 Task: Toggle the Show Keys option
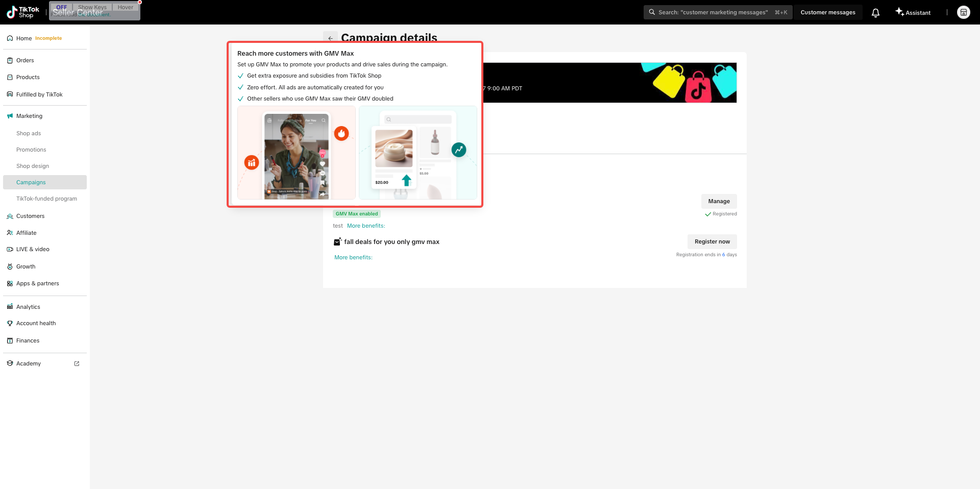(x=92, y=7)
